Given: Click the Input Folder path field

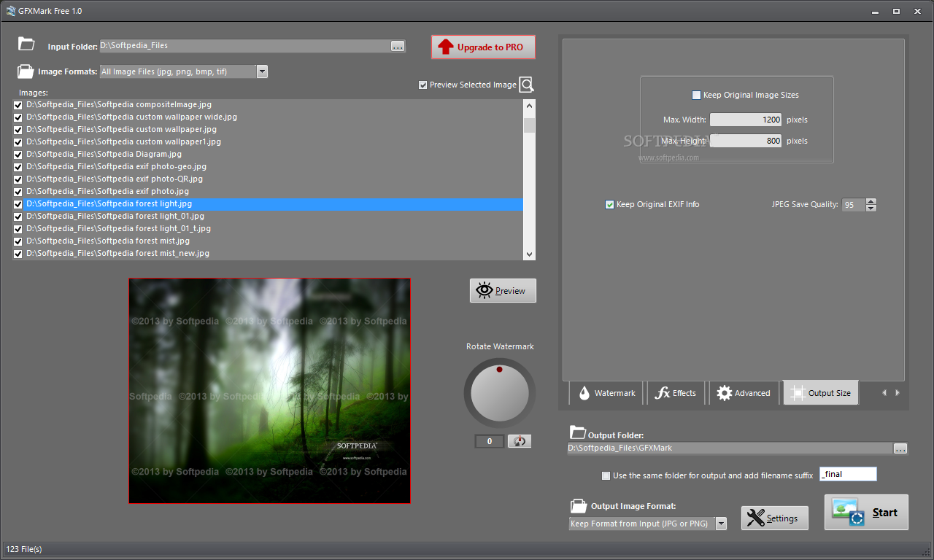Looking at the screenshot, I should [x=244, y=46].
